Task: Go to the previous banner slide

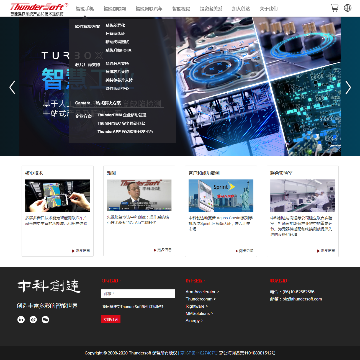Action: 12,87
